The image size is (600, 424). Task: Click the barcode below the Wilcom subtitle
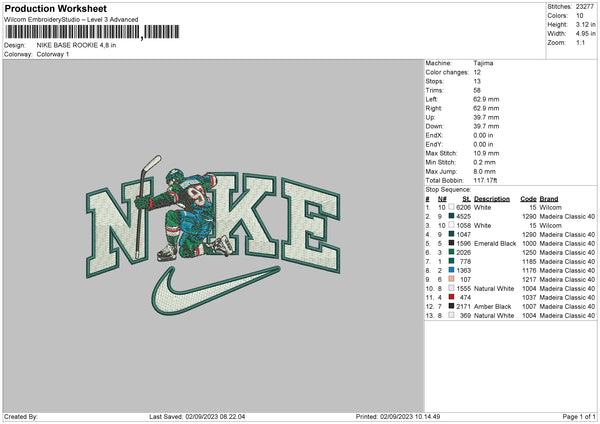click(92, 32)
